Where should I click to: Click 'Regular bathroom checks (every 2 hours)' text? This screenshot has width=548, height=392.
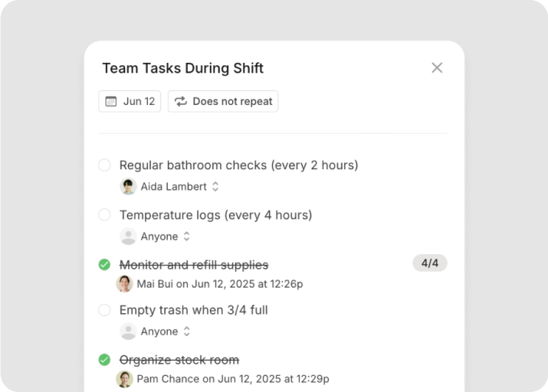[x=238, y=165]
